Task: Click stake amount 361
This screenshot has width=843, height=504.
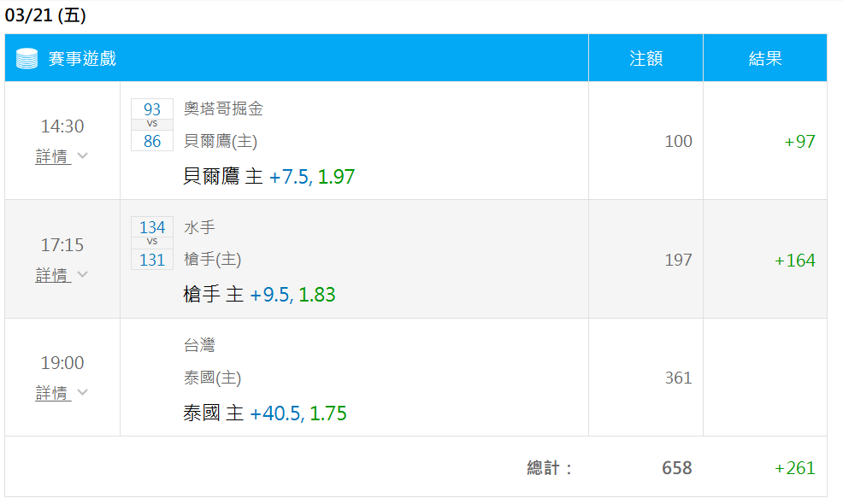Action: (679, 378)
